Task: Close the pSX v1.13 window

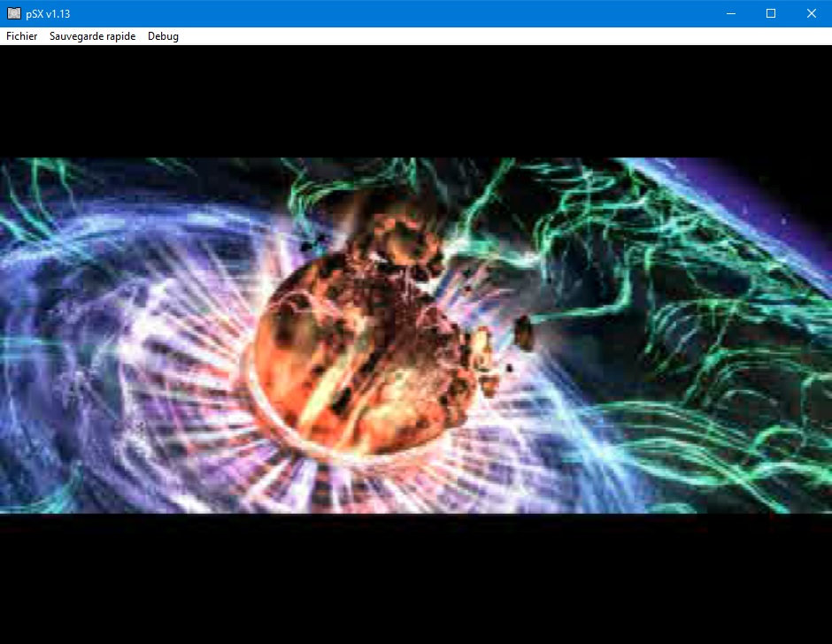Action: pyautogui.click(x=812, y=13)
